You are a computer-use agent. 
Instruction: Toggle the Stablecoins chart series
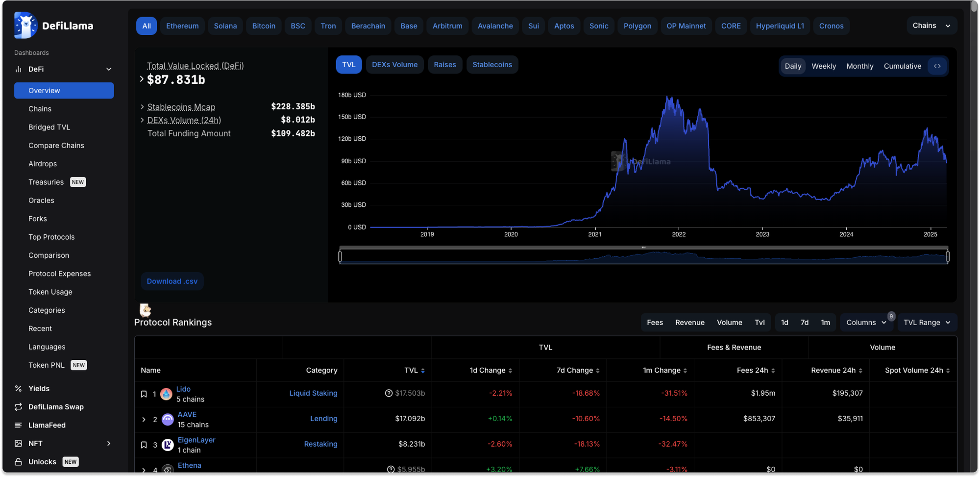[x=492, y=65]
